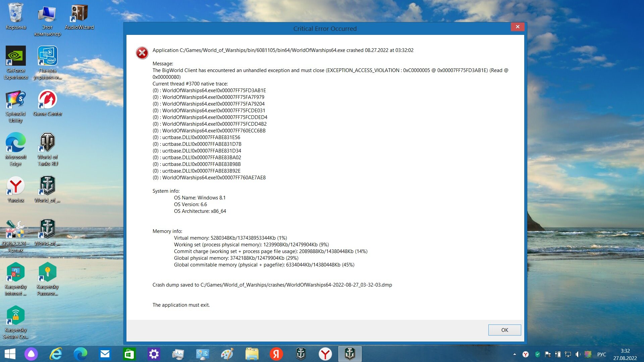Open the Windows Start button
644x362 pixels.
(10, 354)
